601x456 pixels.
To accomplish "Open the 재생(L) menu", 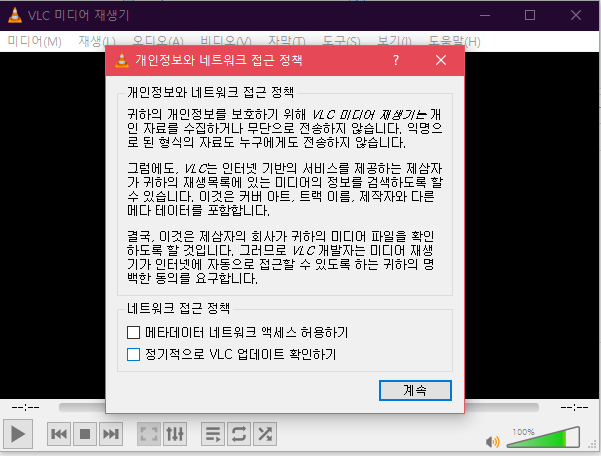I will coord(97,41).
